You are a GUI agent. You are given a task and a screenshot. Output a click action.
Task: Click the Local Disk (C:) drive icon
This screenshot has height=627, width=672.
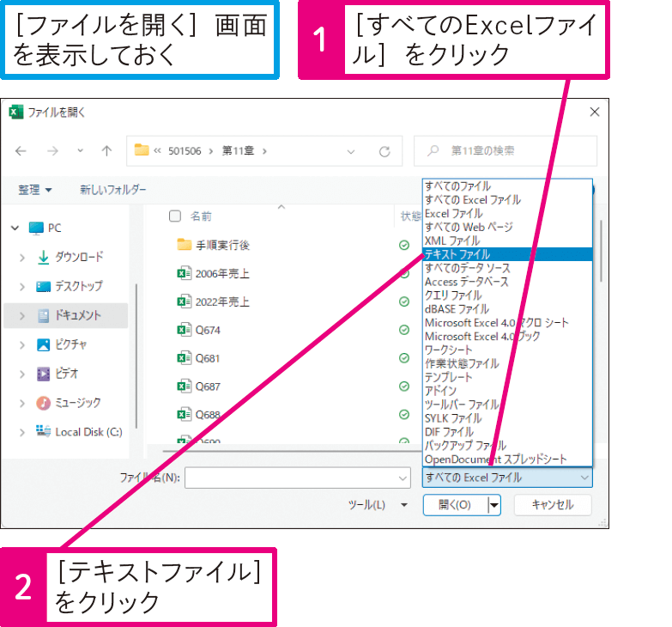tap(43, 430)
